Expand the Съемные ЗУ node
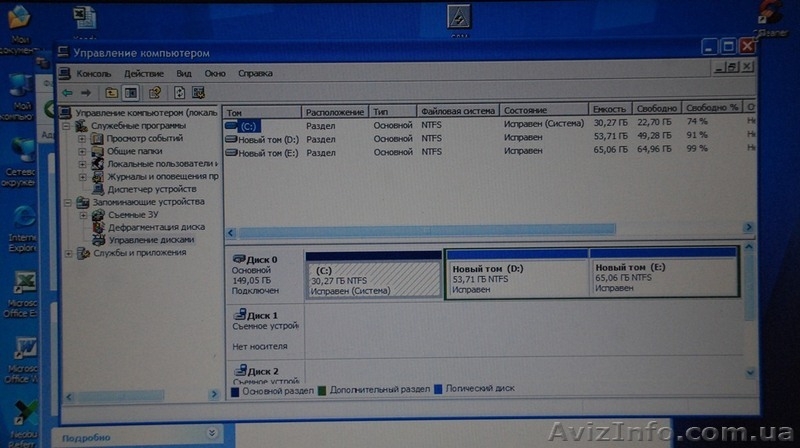 tap(83, 215)
